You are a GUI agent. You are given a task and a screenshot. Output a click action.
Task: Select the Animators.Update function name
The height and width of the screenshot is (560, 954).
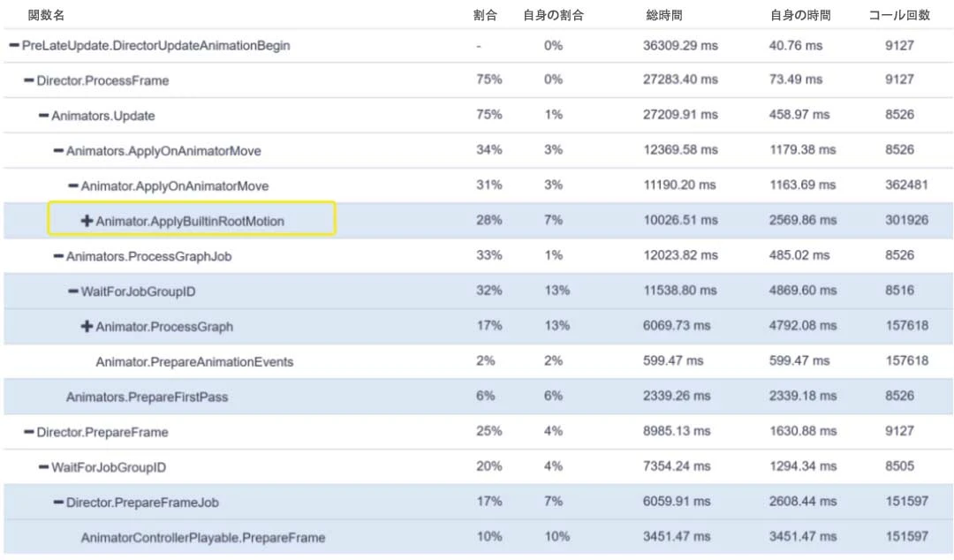click(103, 117)
